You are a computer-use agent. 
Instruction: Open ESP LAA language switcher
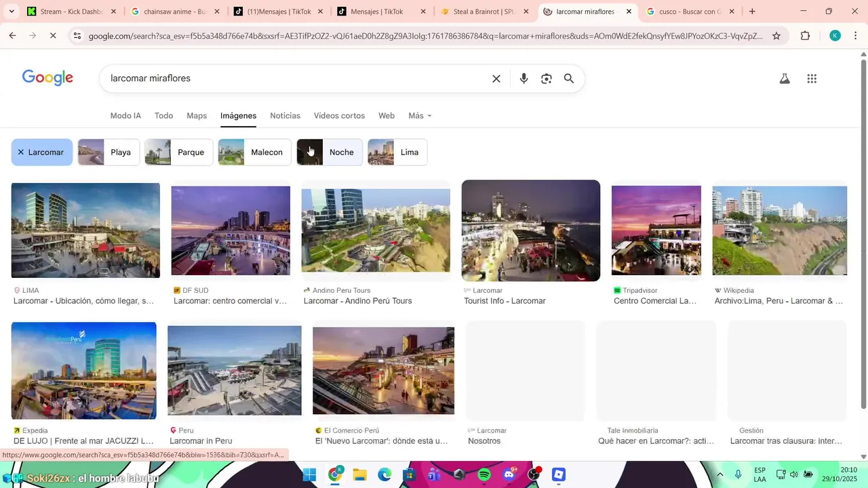pos(760,474)
